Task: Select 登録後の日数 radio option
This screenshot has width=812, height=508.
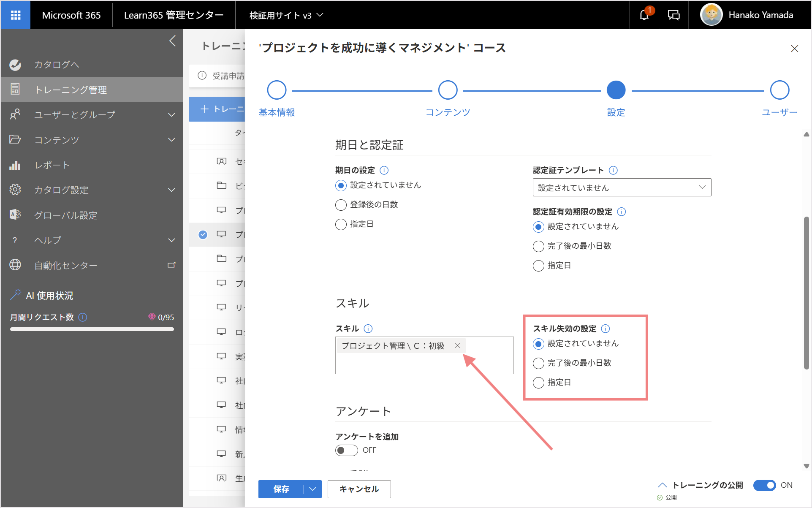Action: click(341, 205)
